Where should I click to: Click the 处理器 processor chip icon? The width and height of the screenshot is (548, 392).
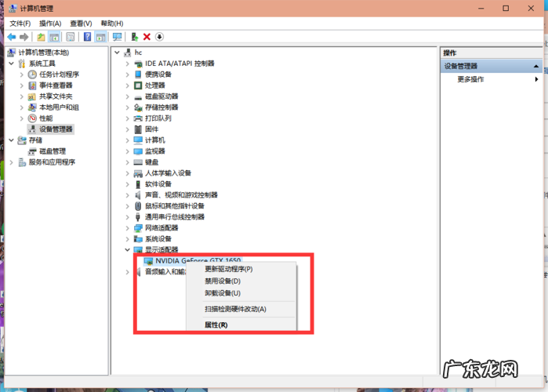[138, 85]
